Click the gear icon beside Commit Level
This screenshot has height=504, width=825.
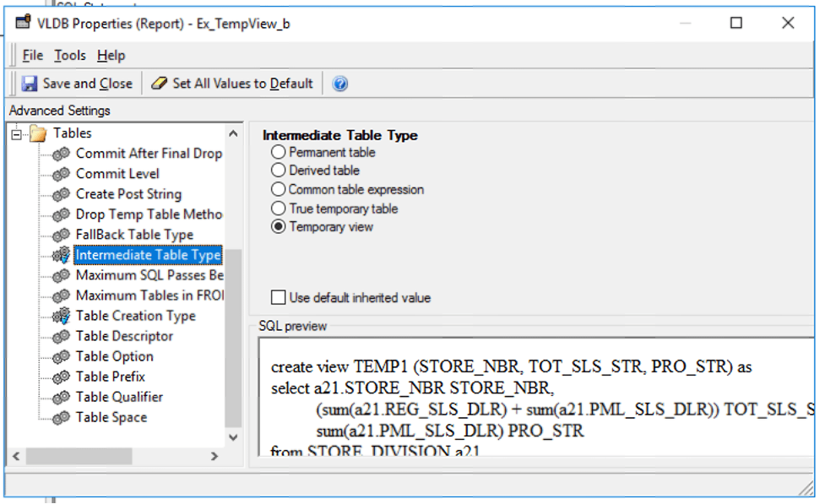[x=61, y=174]
